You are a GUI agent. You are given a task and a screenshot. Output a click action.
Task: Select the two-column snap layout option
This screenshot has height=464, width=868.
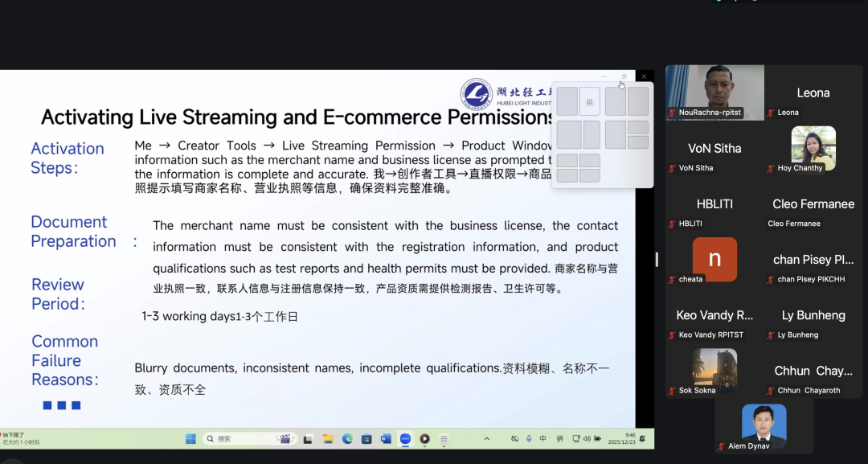[579, 101]
